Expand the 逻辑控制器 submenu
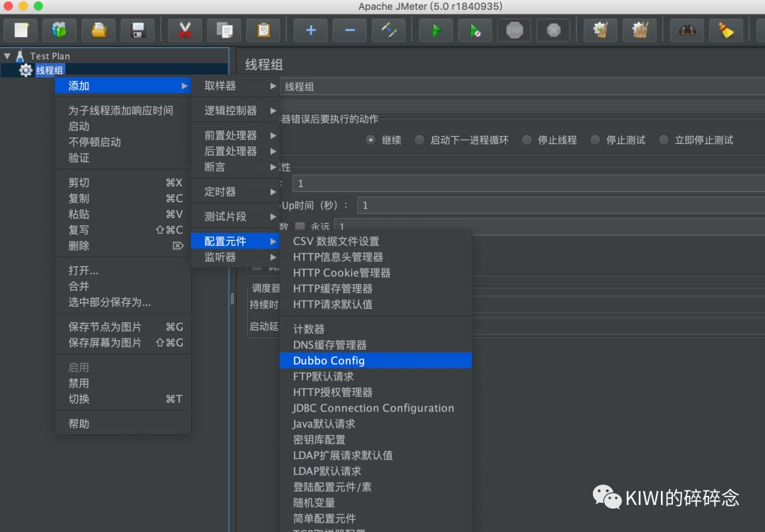 (x=234, y=111)
